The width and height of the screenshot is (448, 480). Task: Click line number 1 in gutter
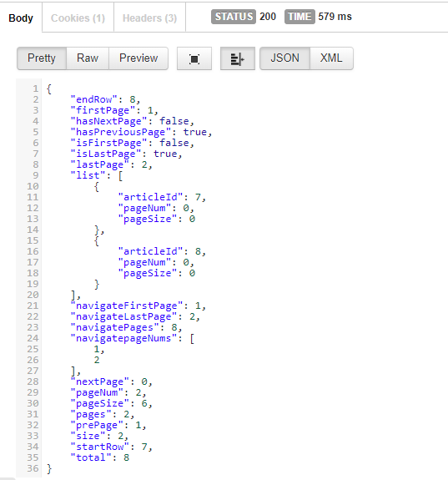click(36, 88)
